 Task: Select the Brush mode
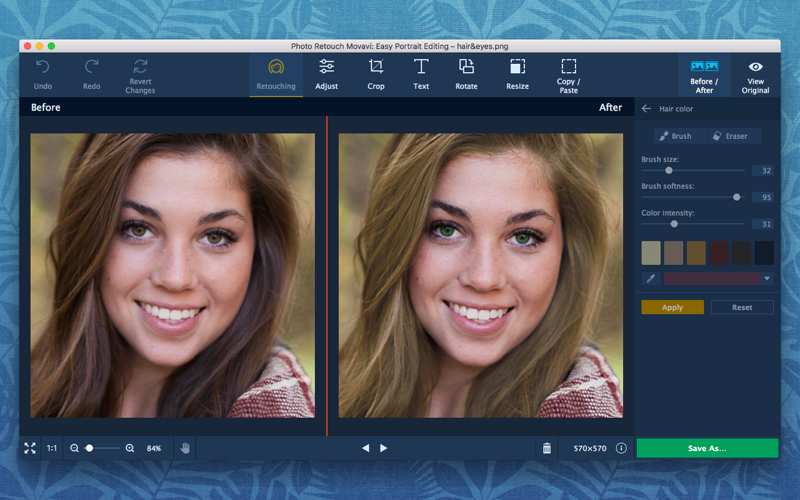pyautogui.click(x=681, y=136)
